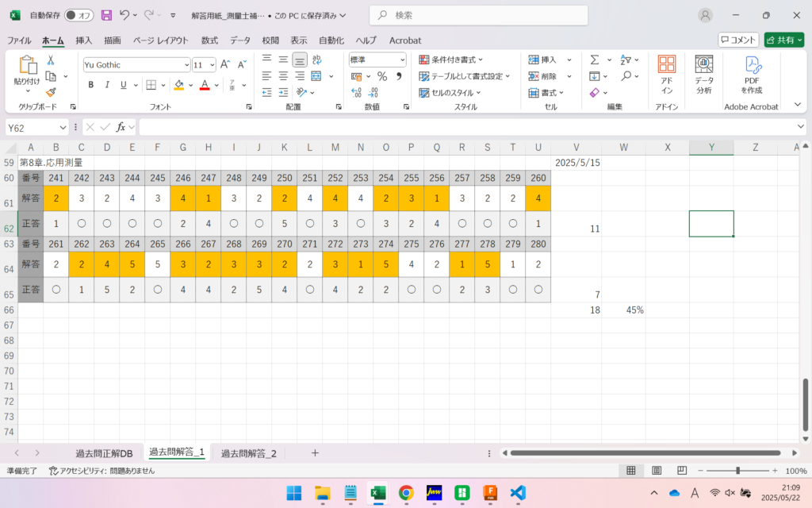Click the horizontal scrollbar thumb
Image resolution: width=812 pixels, height=508 pixels.
645,453
